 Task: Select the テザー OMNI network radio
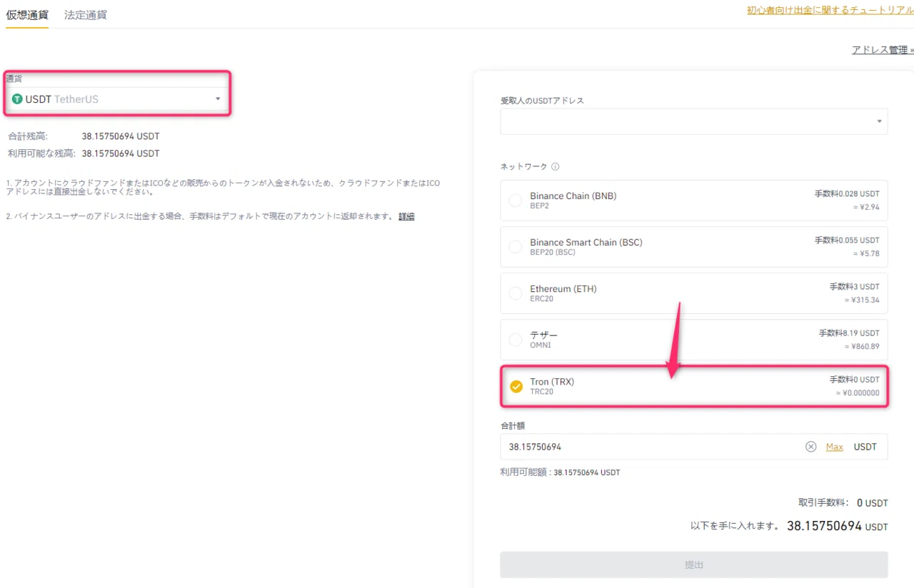click(x=516, y=340)
